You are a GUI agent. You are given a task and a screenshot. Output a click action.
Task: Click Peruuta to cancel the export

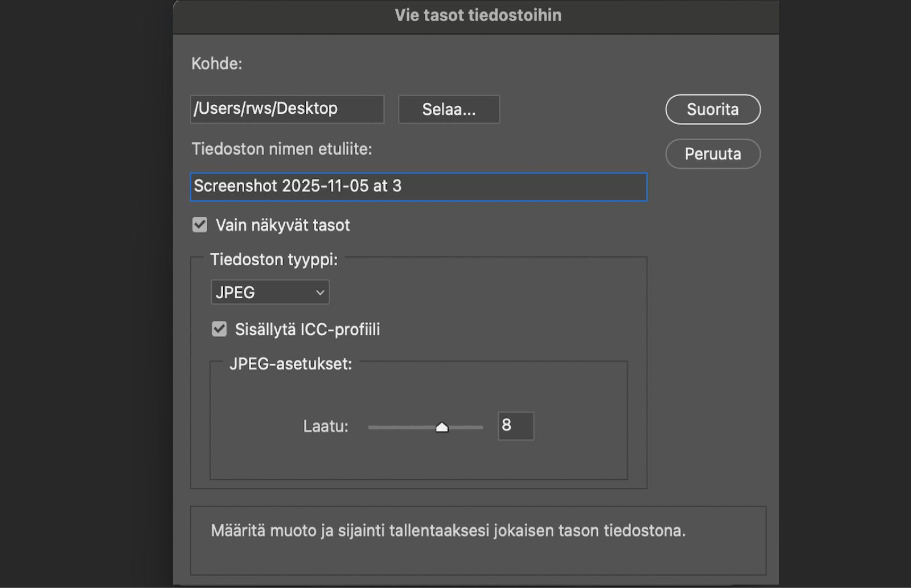point(712,154)
